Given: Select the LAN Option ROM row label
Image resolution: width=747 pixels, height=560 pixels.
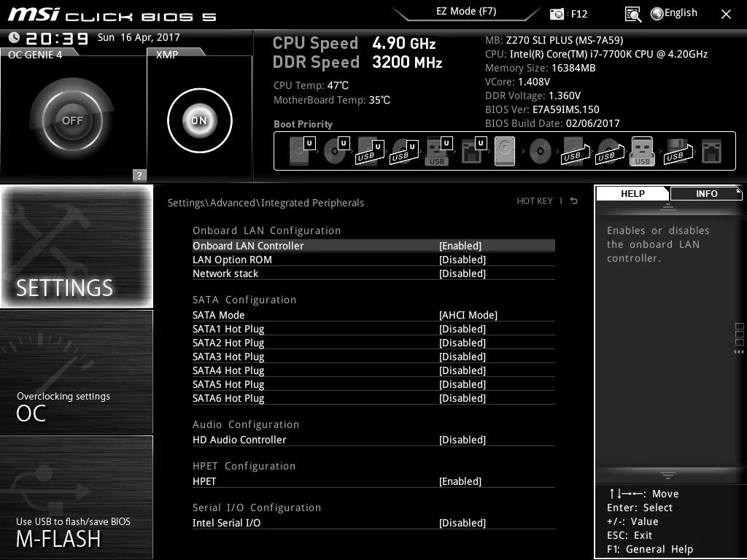Looking at the screenshot, I should click(232, 260).
